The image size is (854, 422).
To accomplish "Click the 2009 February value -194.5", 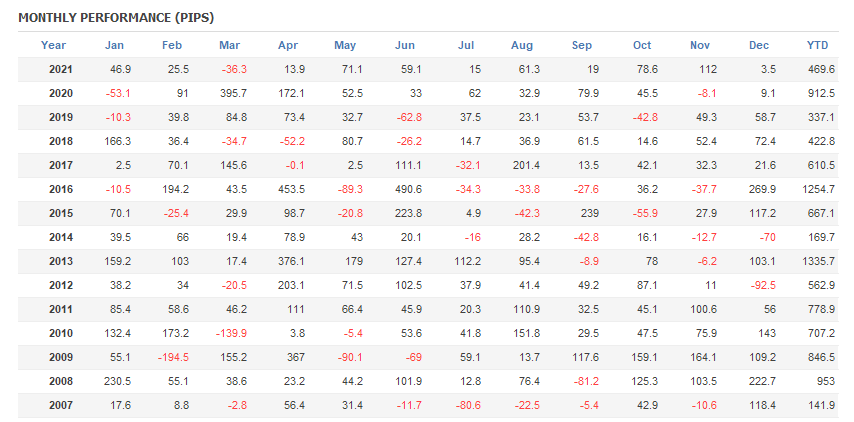I will [173, 356].
